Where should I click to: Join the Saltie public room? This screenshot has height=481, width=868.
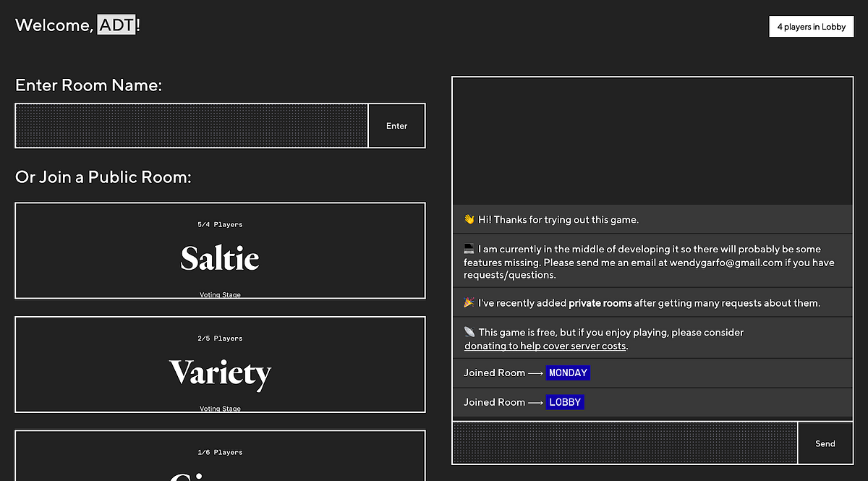tap(220, 250)
